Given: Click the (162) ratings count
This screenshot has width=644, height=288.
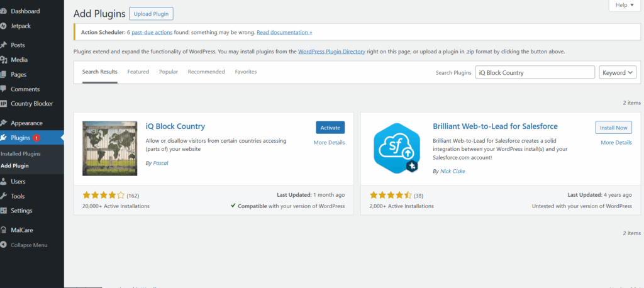Looking at the screenshot, I should tap(133, 196).
